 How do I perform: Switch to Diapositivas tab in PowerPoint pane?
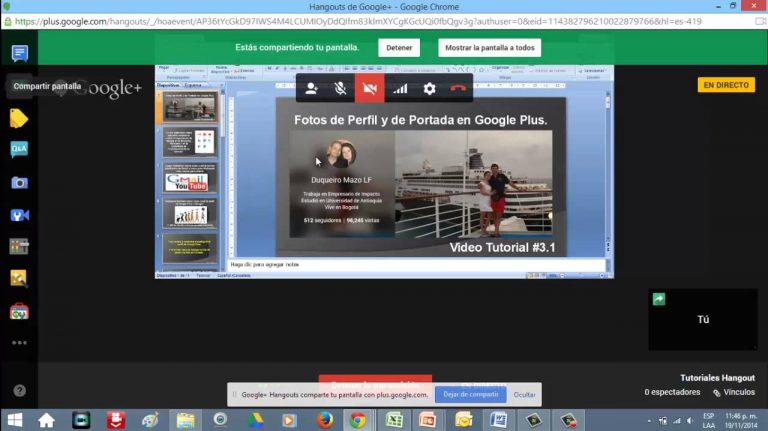[168, 85]
